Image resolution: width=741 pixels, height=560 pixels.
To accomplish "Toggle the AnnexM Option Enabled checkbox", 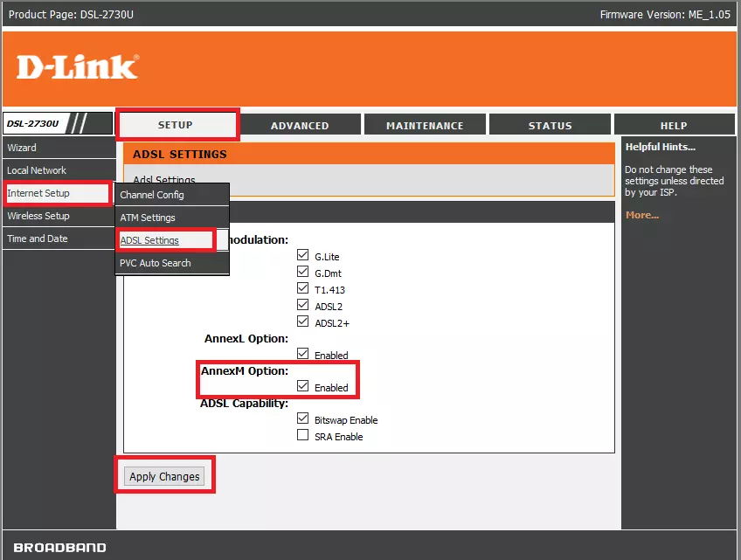I will (x=303, y=386).
